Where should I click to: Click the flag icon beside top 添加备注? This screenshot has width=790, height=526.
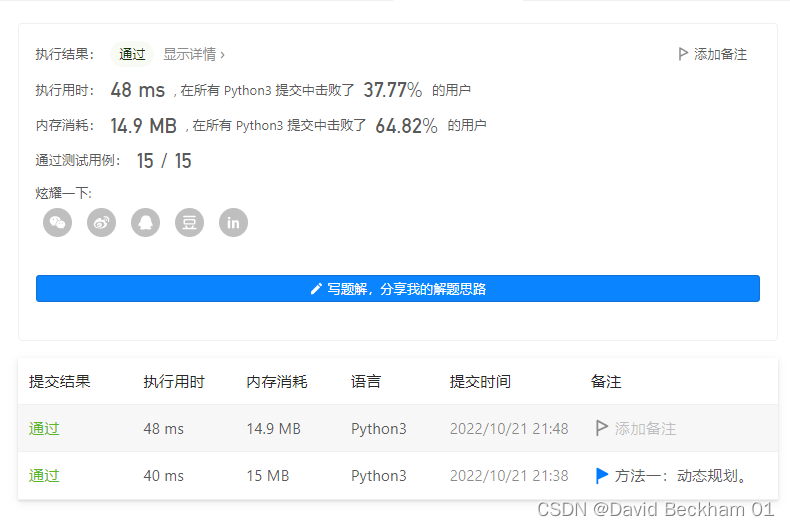[683, 54]
